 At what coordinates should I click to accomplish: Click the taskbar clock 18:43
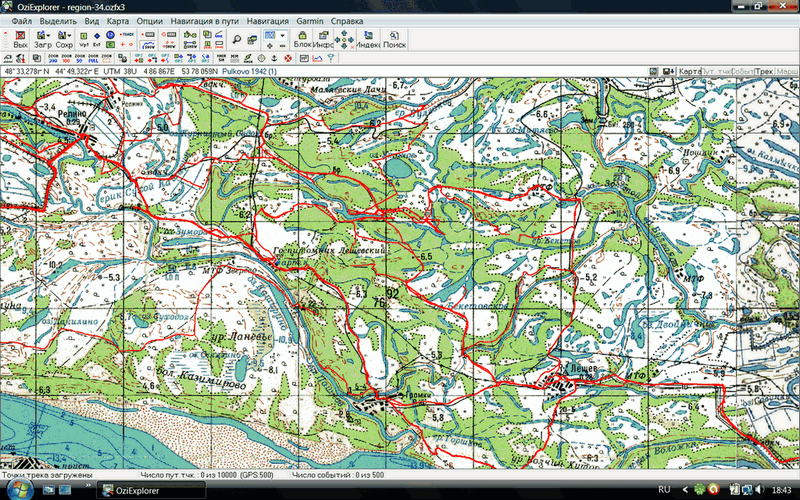pos(782,490)
